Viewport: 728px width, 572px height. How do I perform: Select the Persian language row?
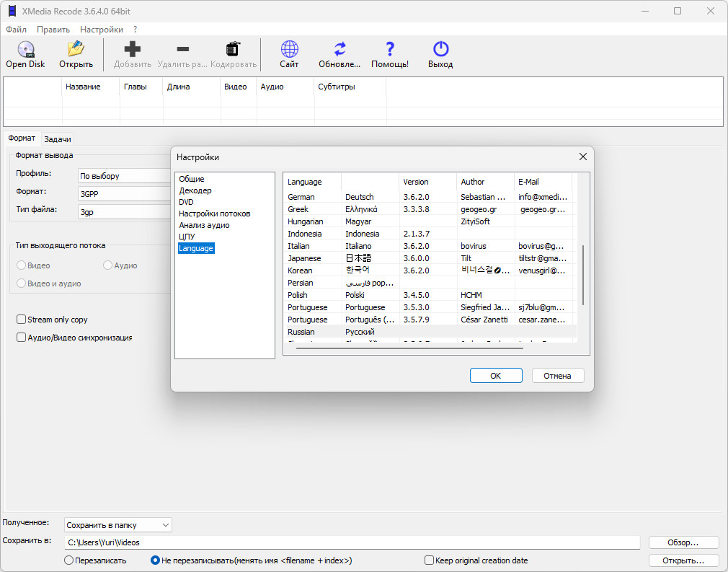[430, 283]
